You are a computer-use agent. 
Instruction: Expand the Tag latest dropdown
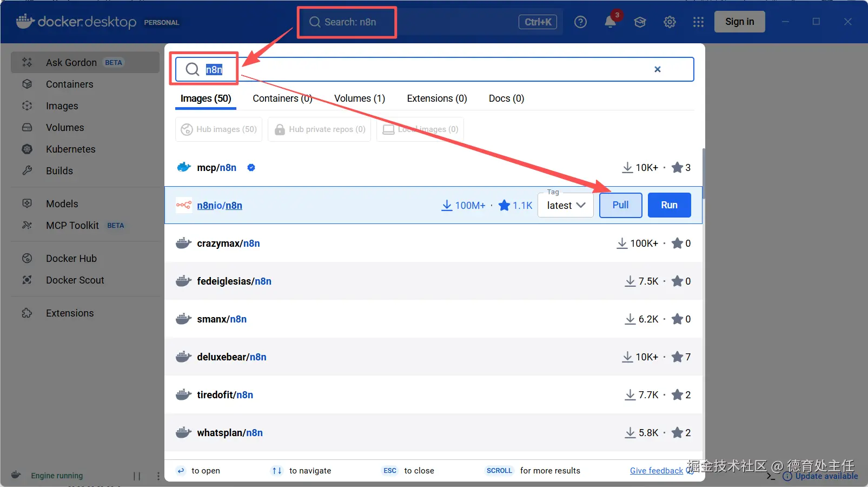tap(566, 205)
